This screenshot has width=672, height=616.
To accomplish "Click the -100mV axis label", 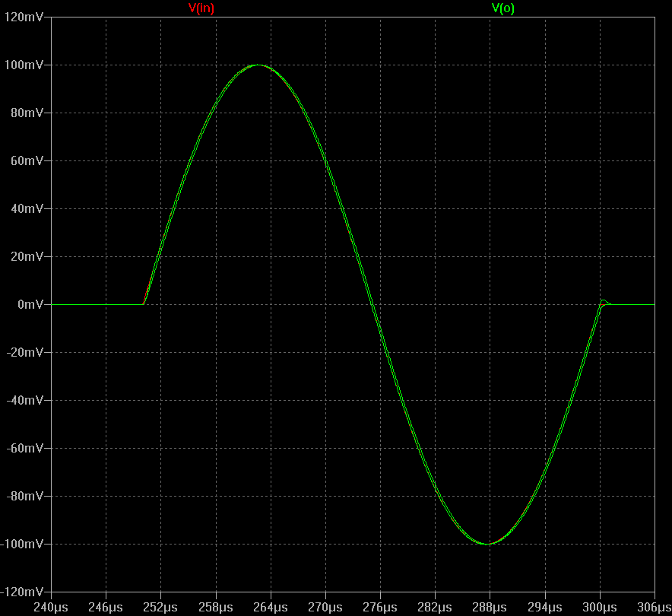I will tap(22, 544).
